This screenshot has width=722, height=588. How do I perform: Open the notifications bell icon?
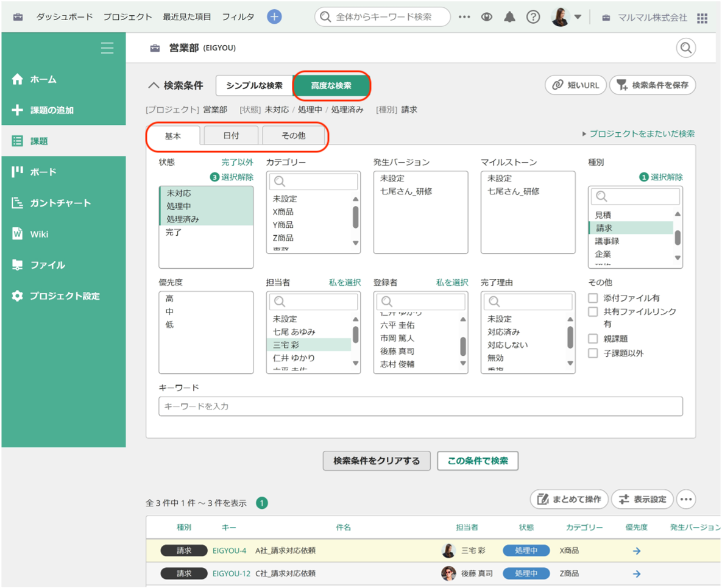[x=509, y=16]
